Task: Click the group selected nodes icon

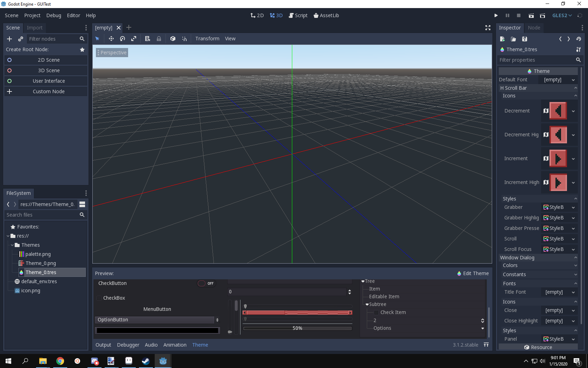Action: [173, 39]
